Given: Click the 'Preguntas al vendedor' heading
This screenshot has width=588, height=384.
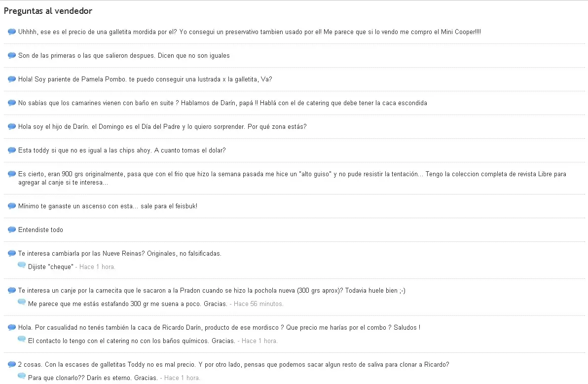Looking at the screenshot, I should (x=48, y=11).
